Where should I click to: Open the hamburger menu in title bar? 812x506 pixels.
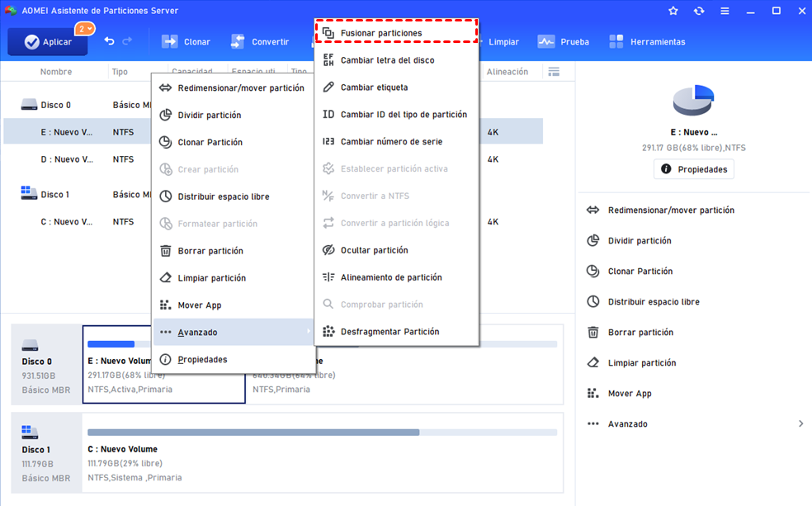click(725, 11)
